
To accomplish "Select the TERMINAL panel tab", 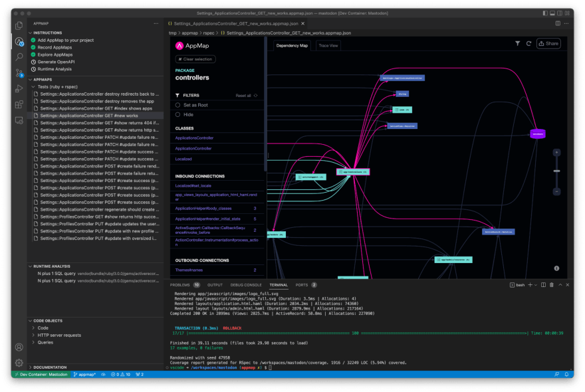I will tap(279, 285).
